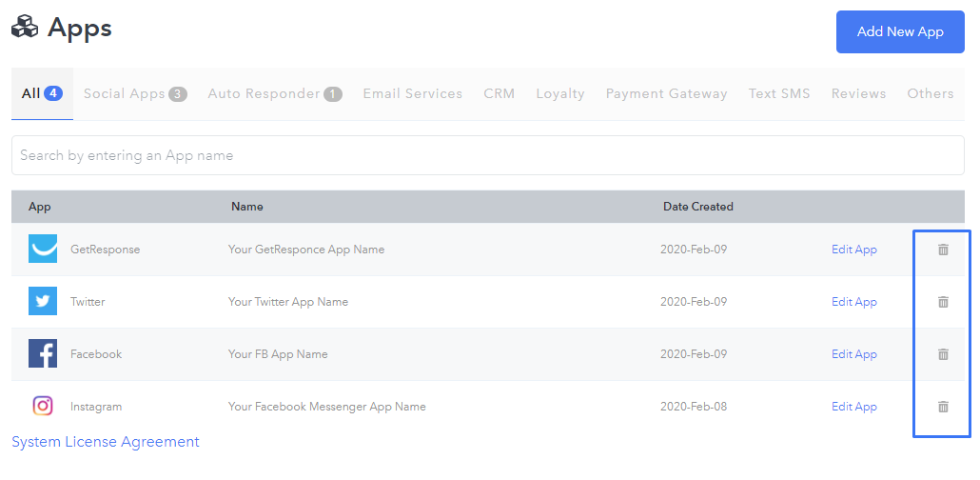Select the Text SMS tab
980x480 pixels.
[779, 94]
